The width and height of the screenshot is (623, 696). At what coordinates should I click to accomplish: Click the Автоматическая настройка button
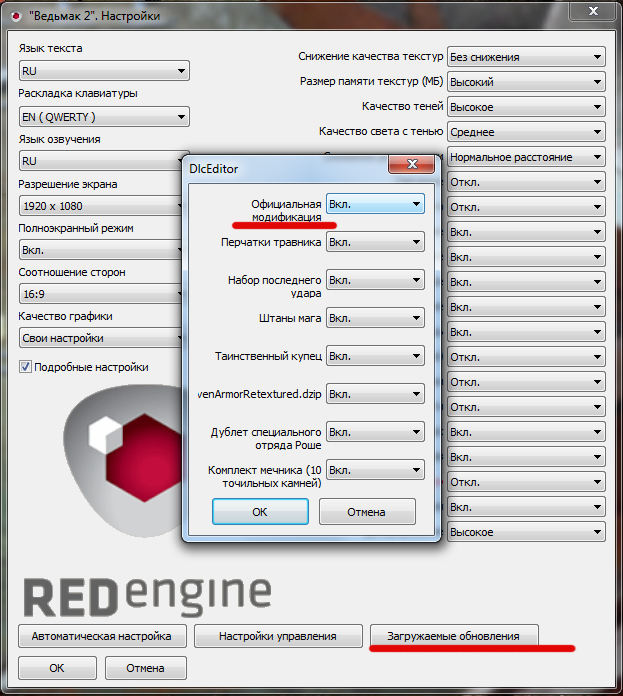pyautogui.click(x=102, y=636)
